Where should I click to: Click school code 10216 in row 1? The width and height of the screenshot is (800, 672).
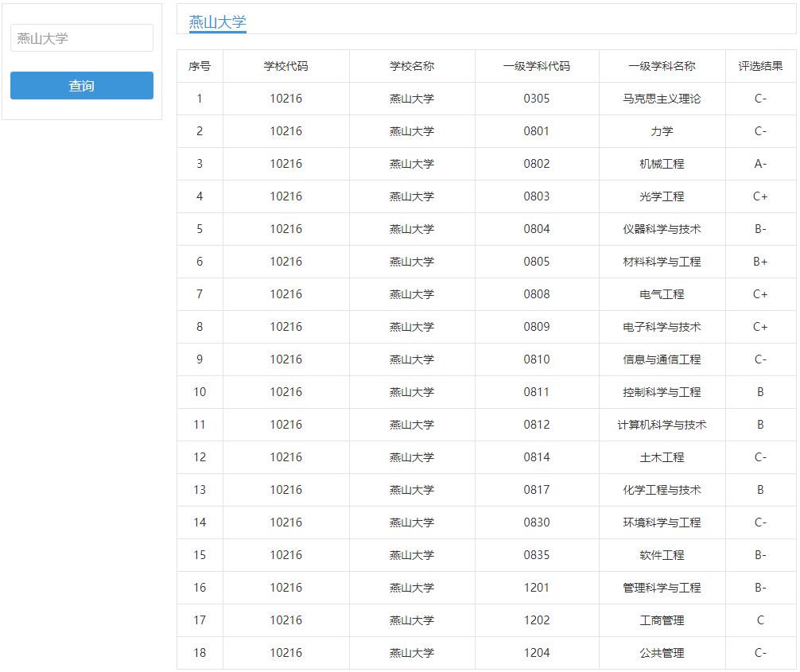pos(285,99)
